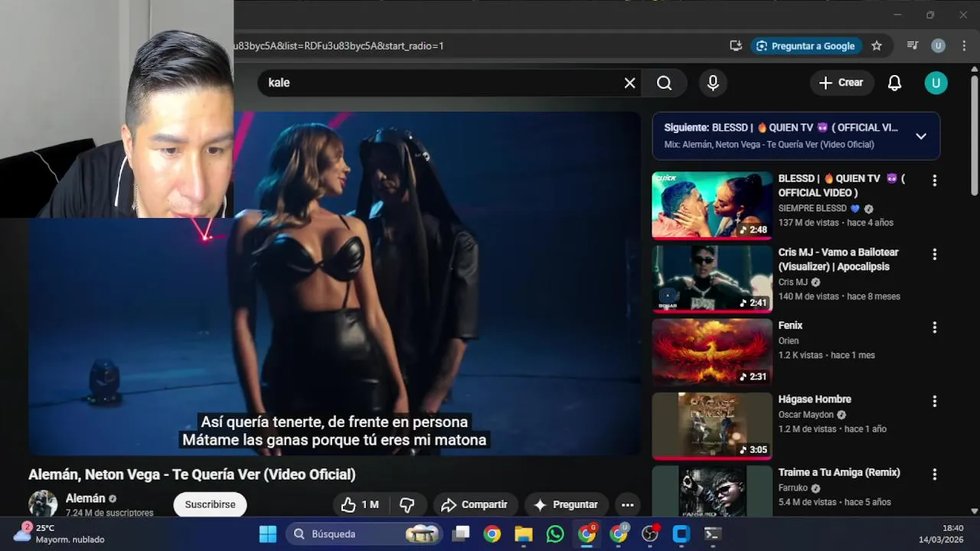The image size is (980, 551).
Task: Click the magnifier search button
Action: pyautogui.click(x=664, y=83)
